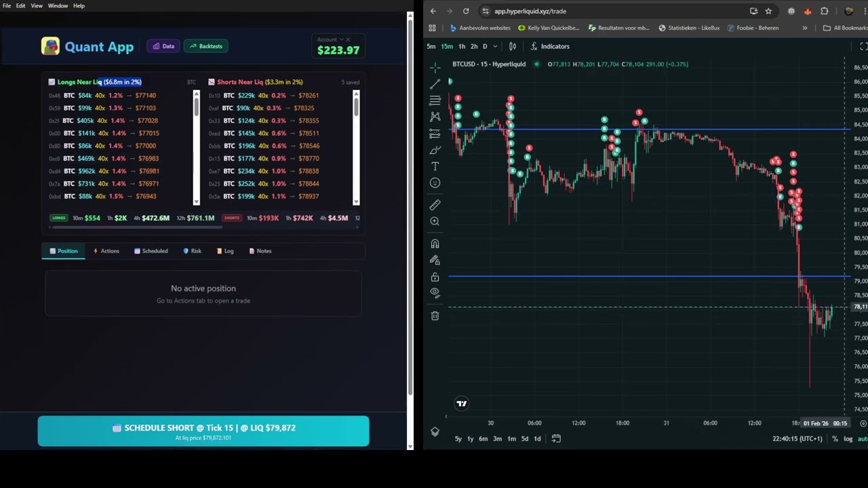The width and height of the screenshot is (868, 488).
Task: Select the XABCD pattern tool
Action: click(x=435, y=117)
